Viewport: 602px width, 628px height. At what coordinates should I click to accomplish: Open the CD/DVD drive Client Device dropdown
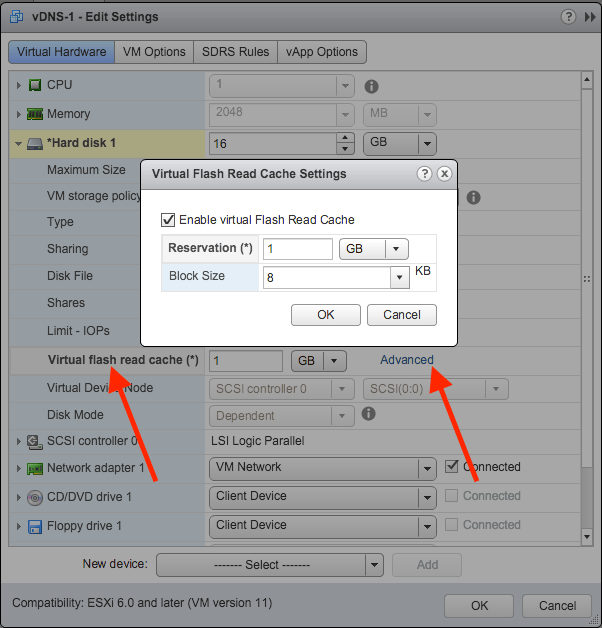[322, 497]
